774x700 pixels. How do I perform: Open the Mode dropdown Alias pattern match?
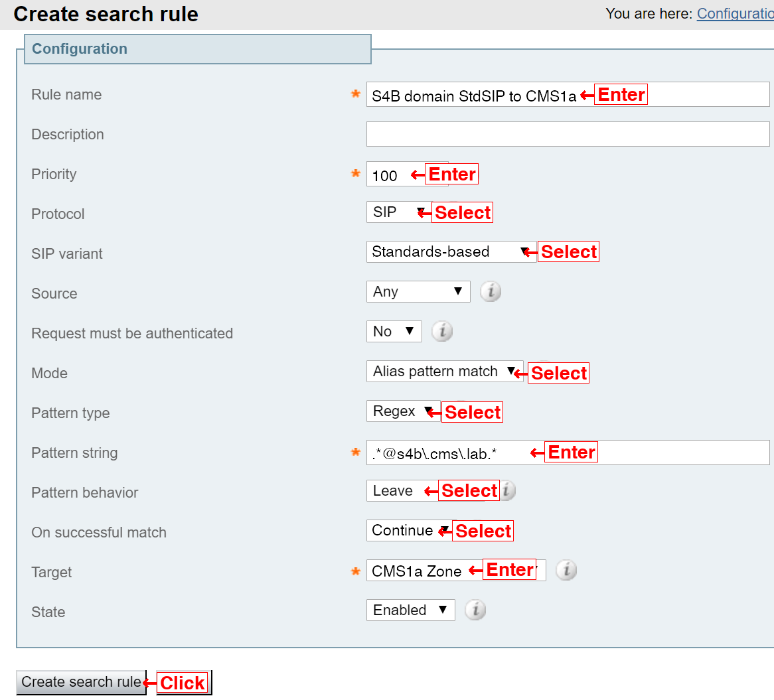pos(445,371)
